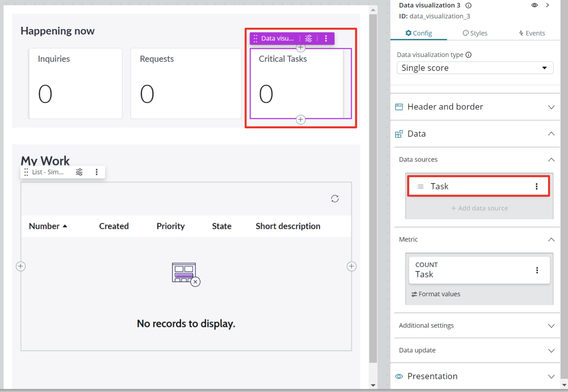
Task: Collapse the Data section
Action: 551,134
